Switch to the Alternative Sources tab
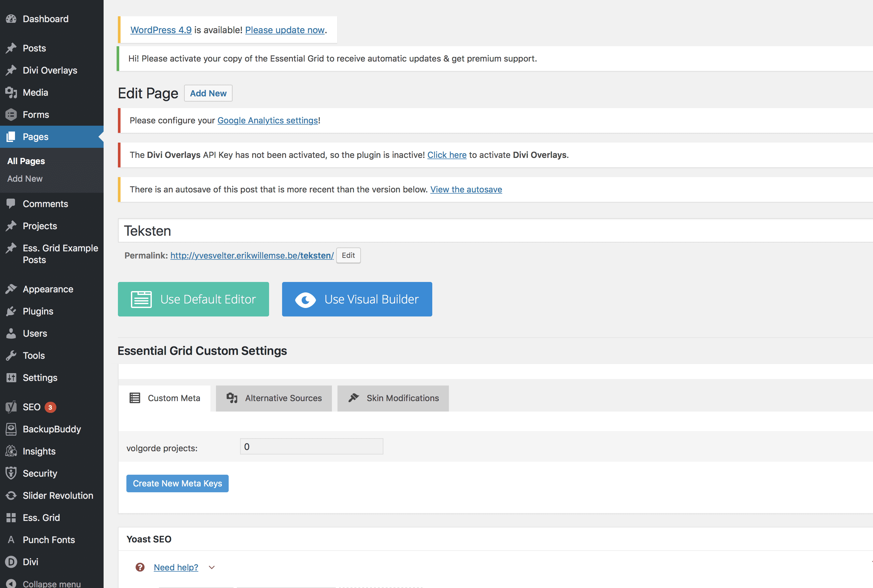The height and width of the screenshot is (588, 873). pos(274,398)
